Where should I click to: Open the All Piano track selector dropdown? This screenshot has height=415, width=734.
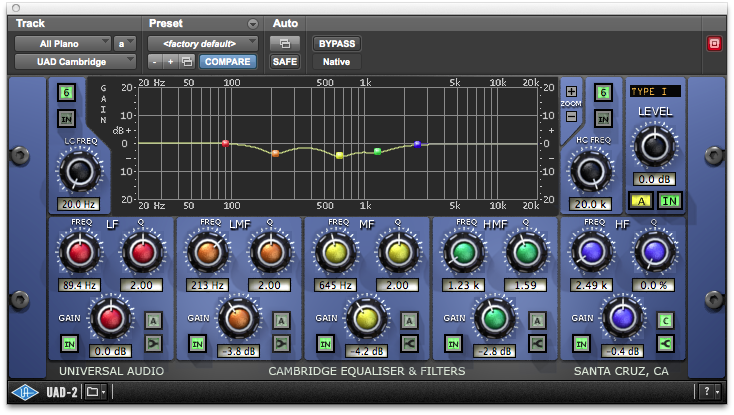coord(63,44)
